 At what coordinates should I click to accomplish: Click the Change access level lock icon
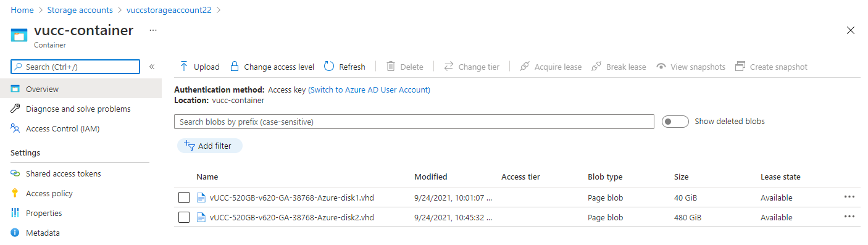click(x=235, y=66)
